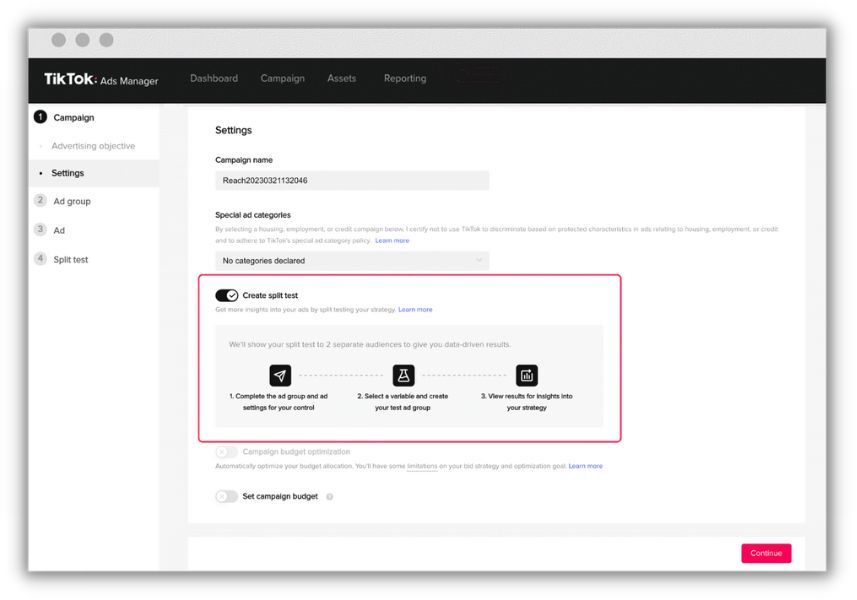This screenshot has width=857, height=600.
Task: Open the Reporting tab in top navigation
Action: [405, 79]
